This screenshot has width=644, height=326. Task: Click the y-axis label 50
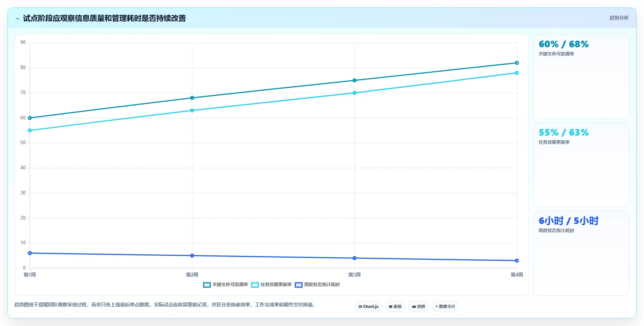point(23,143)
